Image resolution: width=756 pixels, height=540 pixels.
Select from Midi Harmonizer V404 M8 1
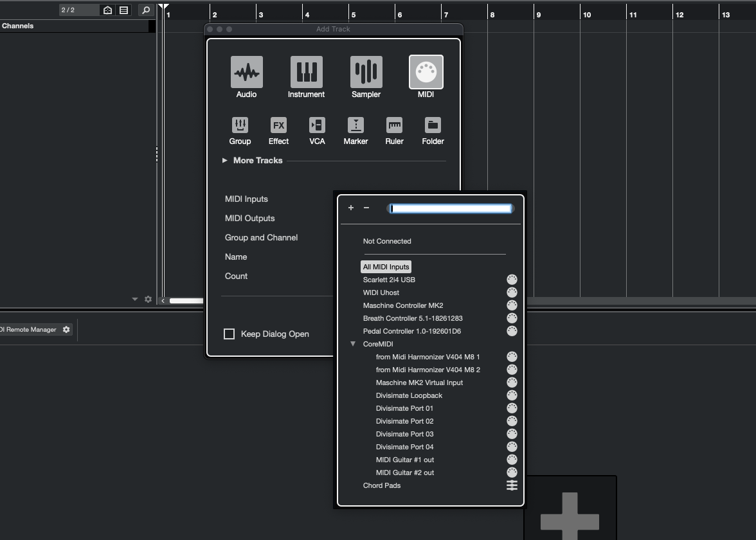point(428,357)
